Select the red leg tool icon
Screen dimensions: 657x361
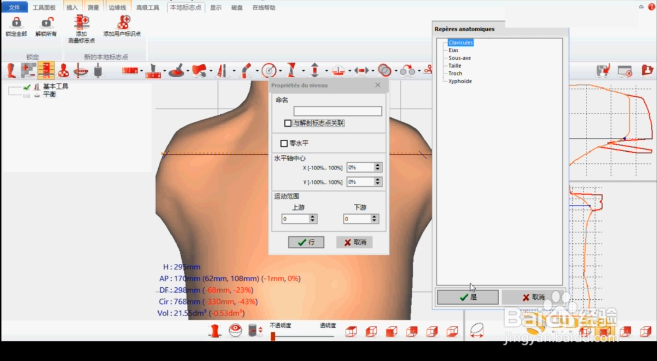click(11, 70)
